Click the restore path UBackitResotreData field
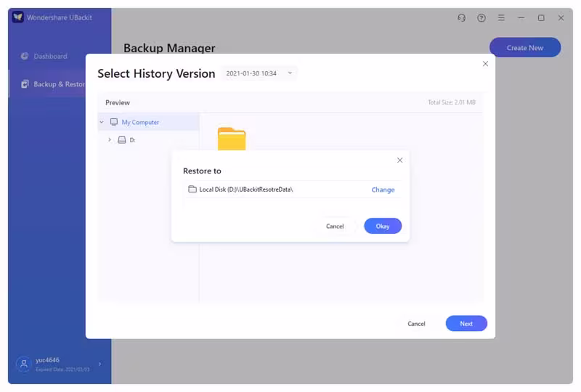Viewport: 581px width, 392px height. (292, 189)
